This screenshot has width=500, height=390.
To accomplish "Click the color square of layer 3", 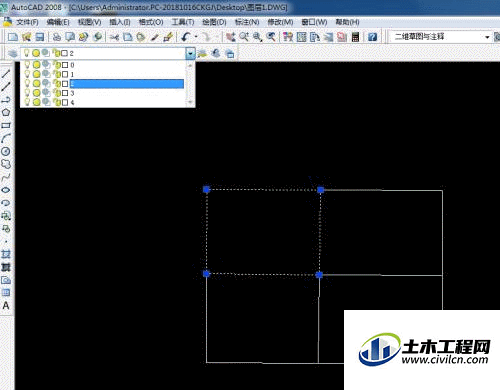I will (65, 93).
